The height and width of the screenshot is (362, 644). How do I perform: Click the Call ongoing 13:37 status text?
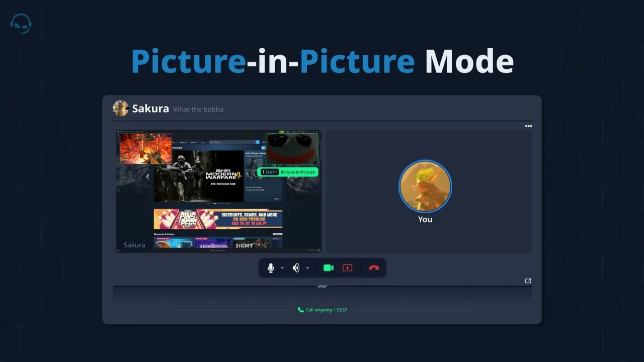327,310
